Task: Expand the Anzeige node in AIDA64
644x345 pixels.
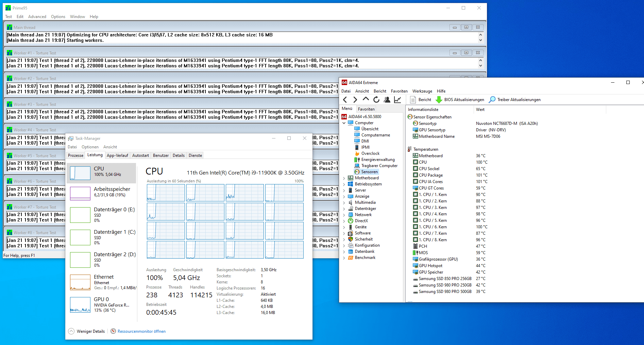Action: click(344, 196)
